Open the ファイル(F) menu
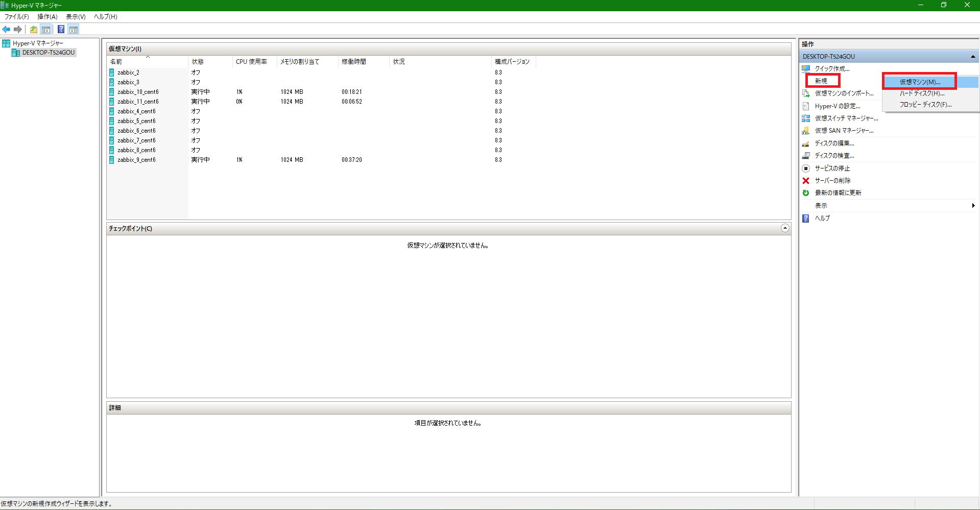 [x=17, y=17]
